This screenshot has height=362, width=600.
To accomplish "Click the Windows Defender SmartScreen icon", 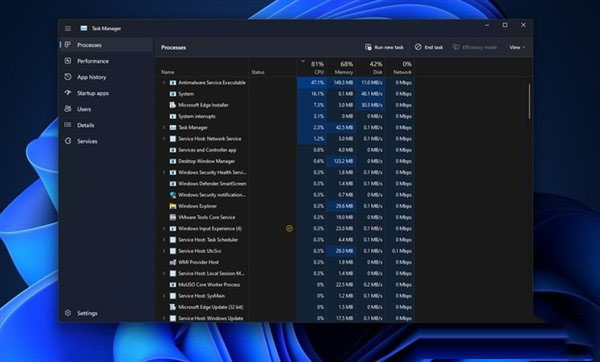I will coord(173,184).
